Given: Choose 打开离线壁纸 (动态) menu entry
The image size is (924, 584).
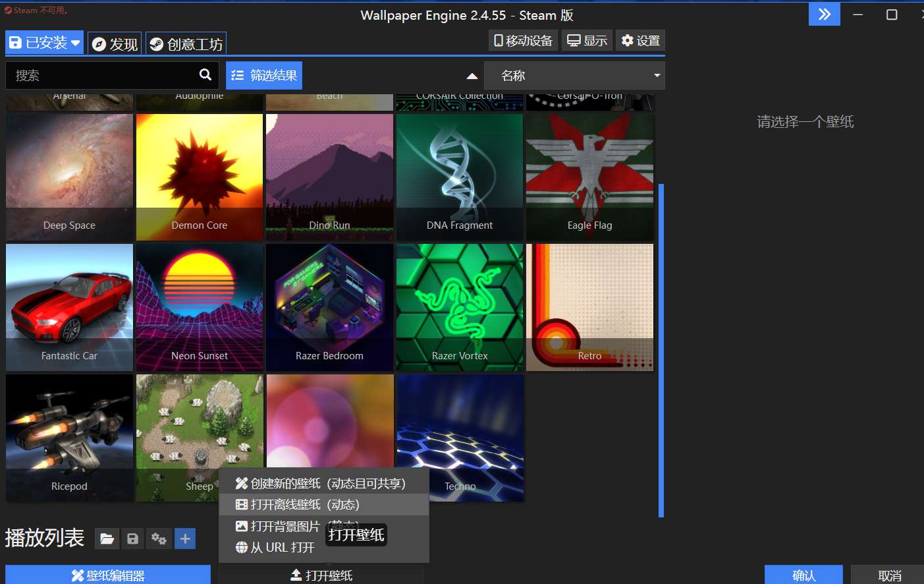Looking at the screenshot, I should pos(323,505).
